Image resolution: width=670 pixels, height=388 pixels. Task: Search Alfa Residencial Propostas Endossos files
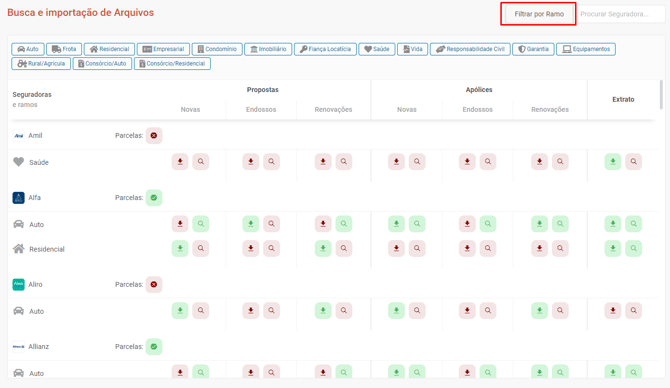pos(271,248)
